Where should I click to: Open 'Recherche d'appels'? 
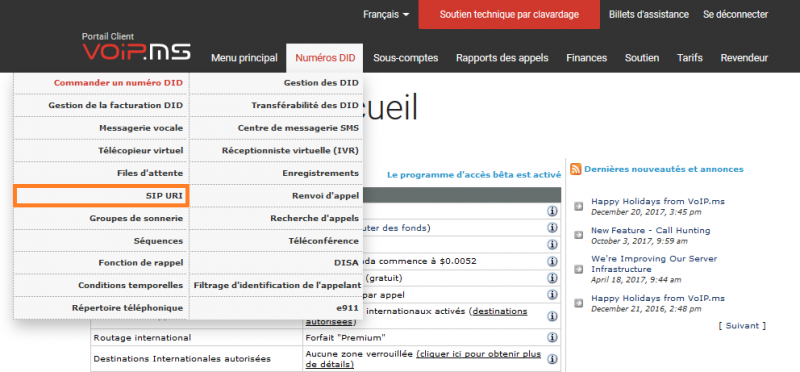[x=276, y=218]
